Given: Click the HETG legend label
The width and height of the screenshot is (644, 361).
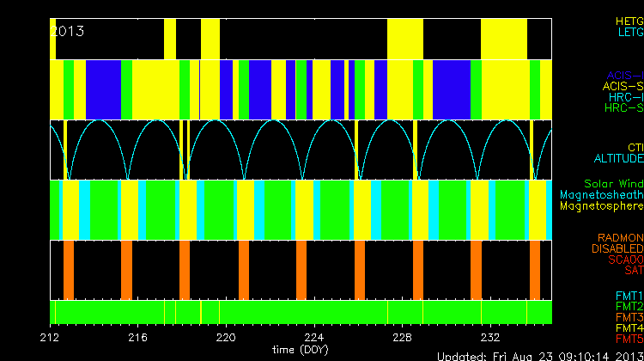Looking at the screenshot, I should point(629,20).
